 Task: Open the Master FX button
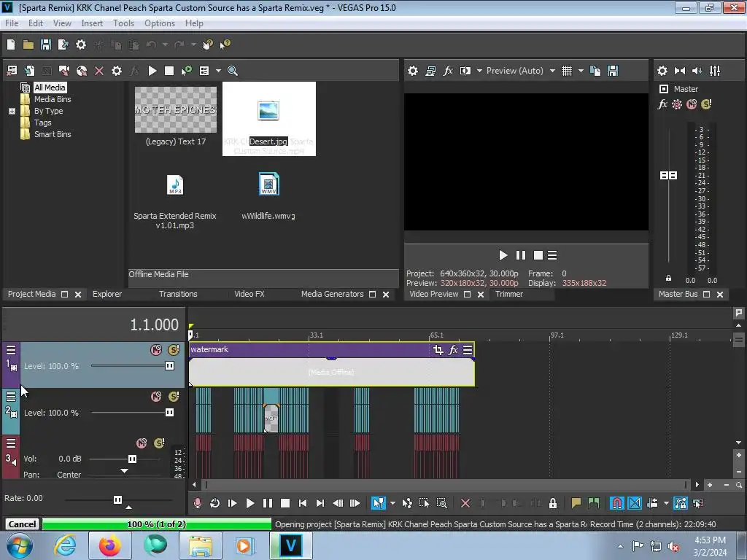pyautogui.click(x=662, y=104)
